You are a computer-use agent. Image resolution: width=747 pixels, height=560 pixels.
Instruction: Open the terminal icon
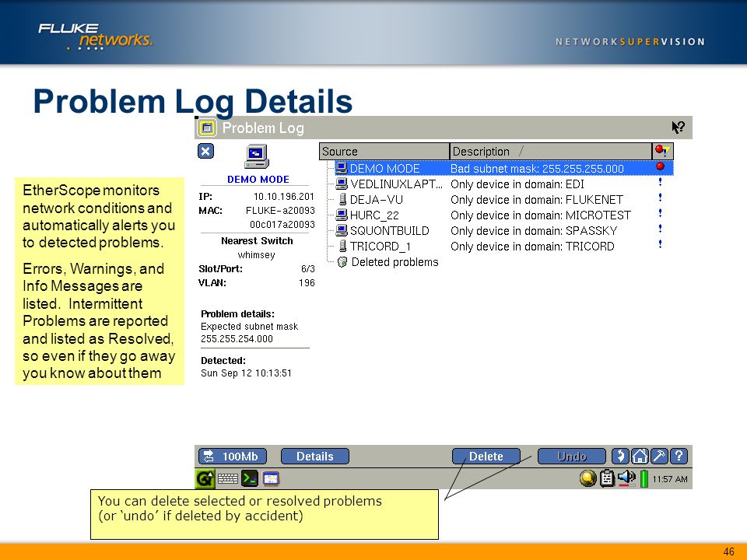click(250, 478)
